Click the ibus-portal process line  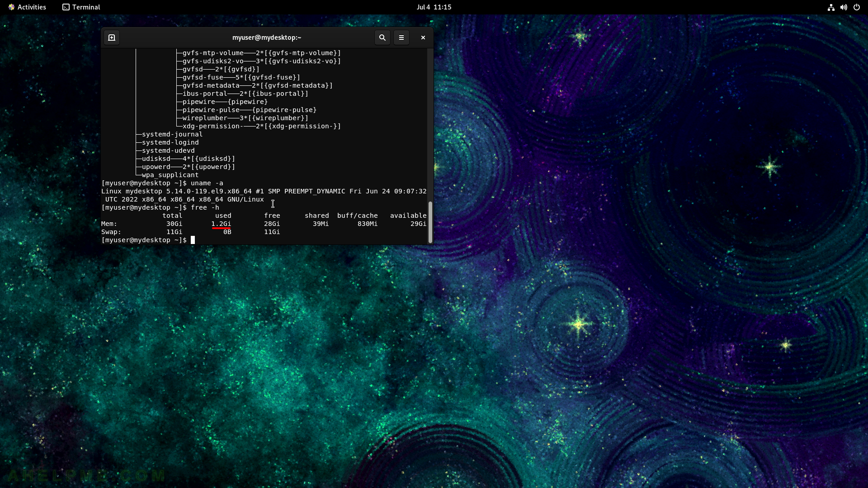coord(245,94)
